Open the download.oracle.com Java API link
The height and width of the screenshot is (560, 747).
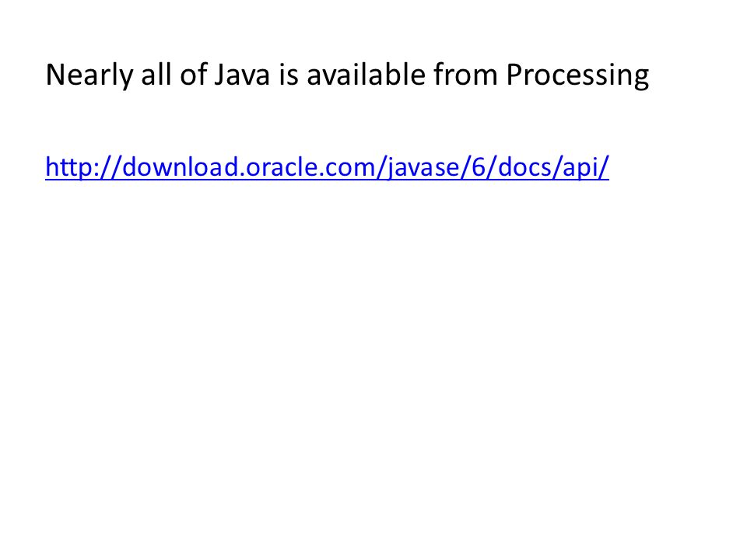(x=328, y=167)
